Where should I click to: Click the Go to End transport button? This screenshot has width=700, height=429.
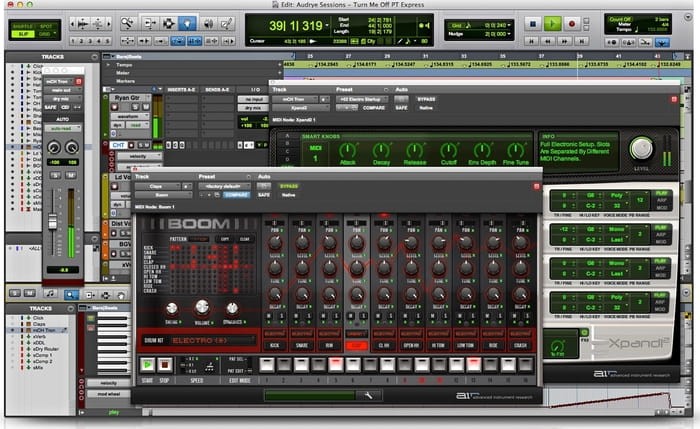(x=581, y=41)
